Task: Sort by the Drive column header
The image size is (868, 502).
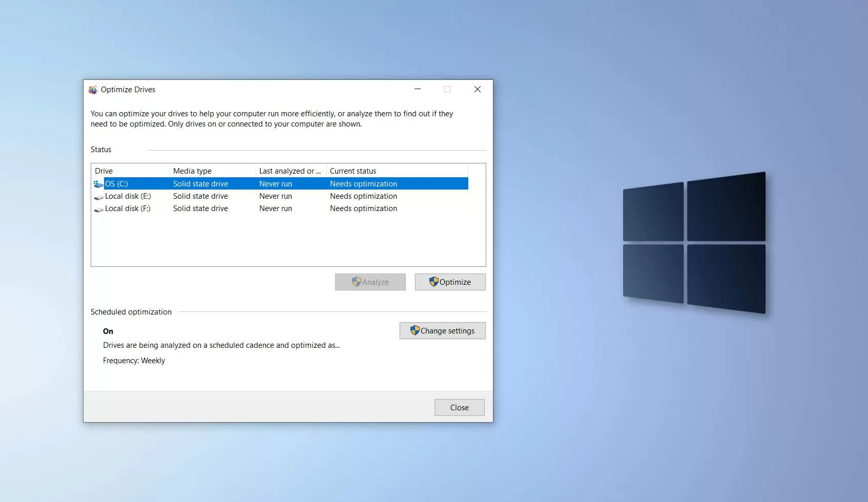Action: pos(131,171)
